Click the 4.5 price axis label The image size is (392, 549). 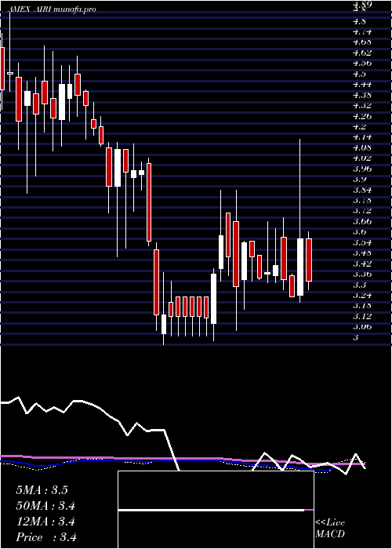(x=359, y=74)
